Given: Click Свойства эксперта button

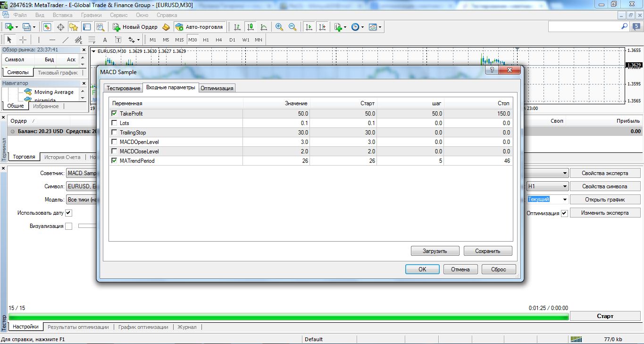Looking at the screenshot, I should click(605, 173).
